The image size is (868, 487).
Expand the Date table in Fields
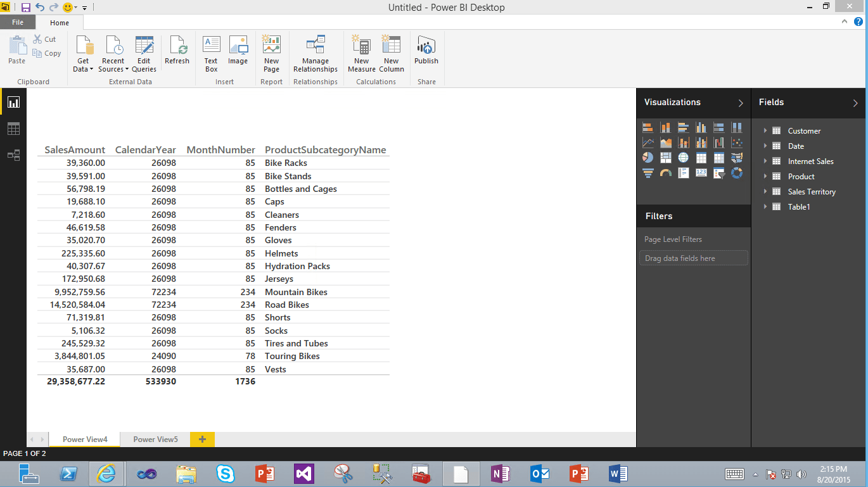click(765, 146)
